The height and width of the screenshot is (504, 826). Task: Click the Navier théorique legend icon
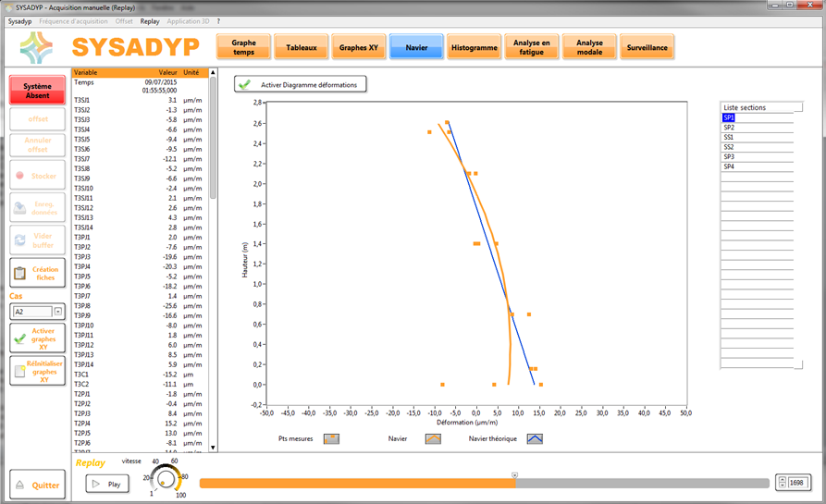(x=535, y=438)
